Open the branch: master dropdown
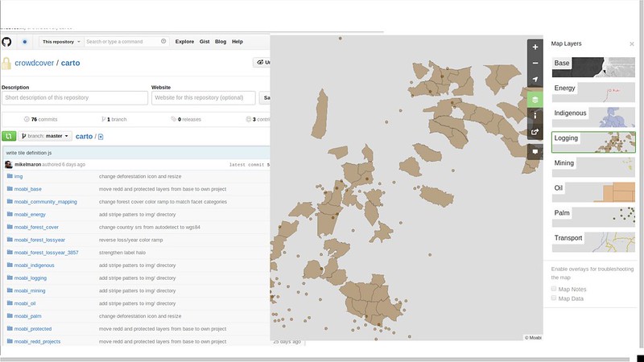The image size is (644, 362). [45, 136]
